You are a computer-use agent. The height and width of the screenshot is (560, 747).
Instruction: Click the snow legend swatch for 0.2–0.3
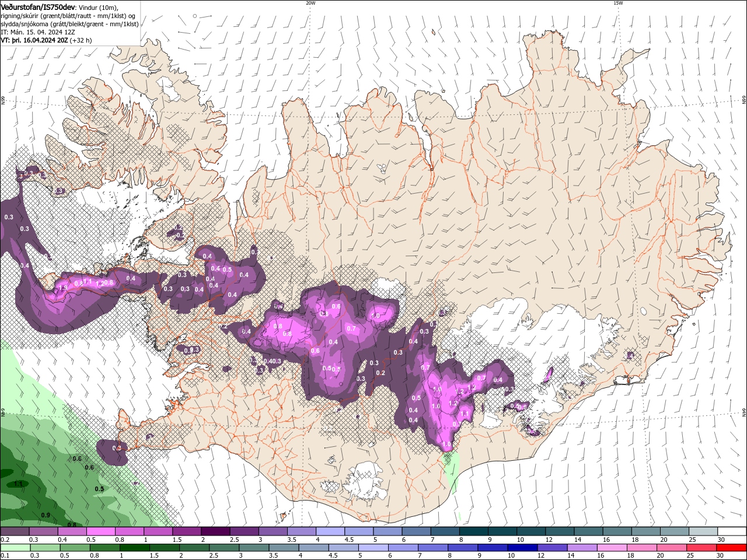tap(15, 531)
